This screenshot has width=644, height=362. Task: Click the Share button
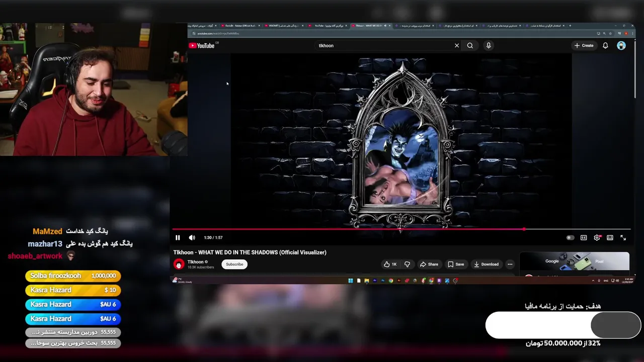click(429, 264)
